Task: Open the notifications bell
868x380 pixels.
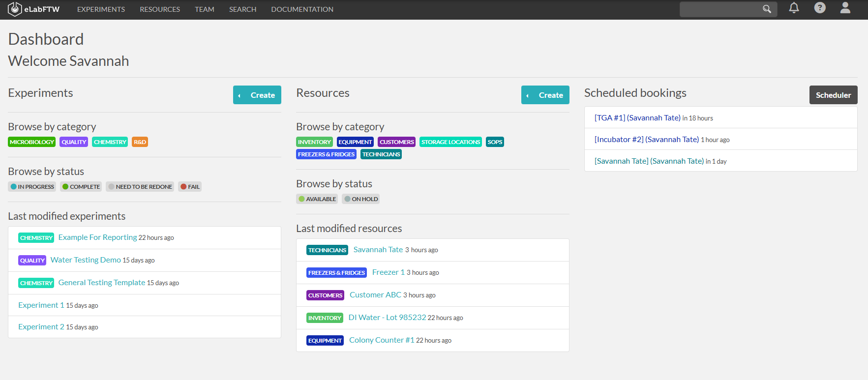Action: point(794,8)
